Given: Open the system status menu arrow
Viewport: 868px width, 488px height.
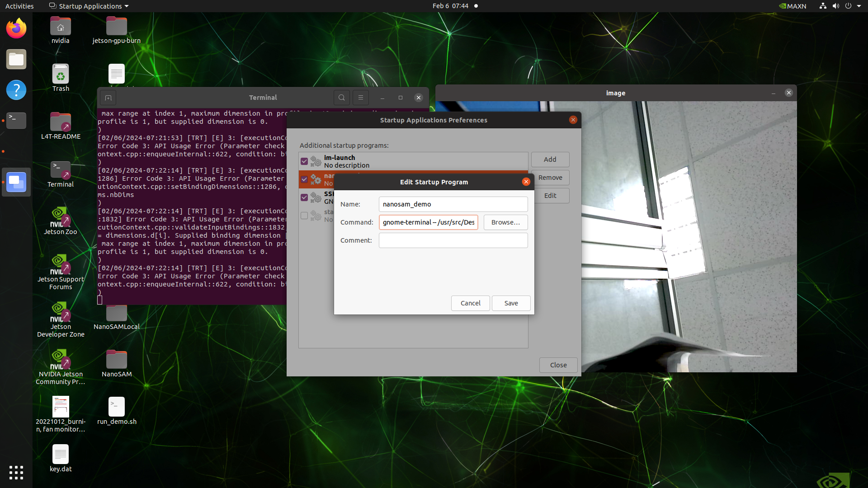Looking at the screenshot, I should [859, 6].
